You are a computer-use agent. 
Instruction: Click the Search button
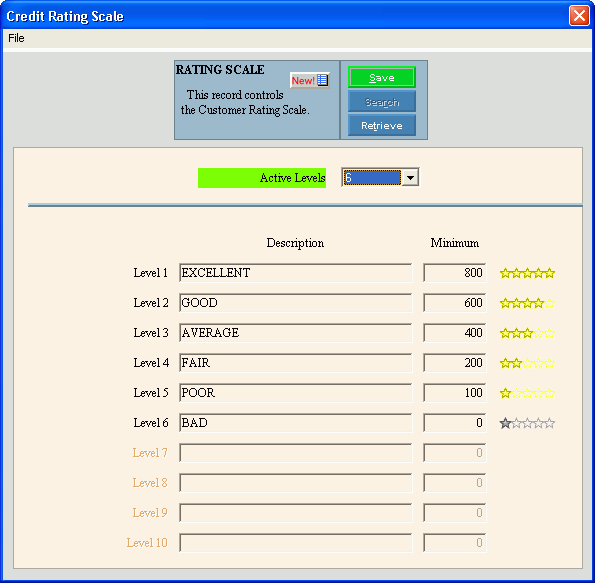[x=382, y=101]
